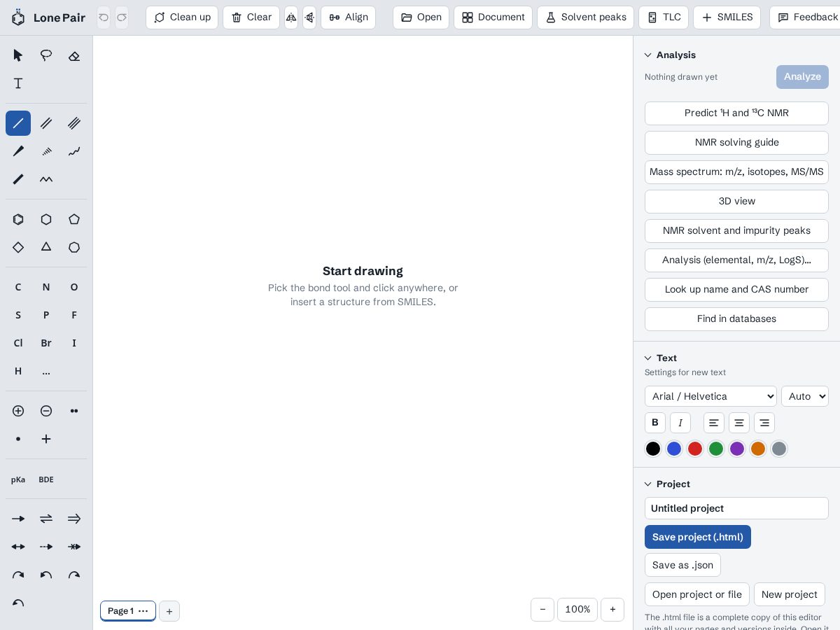Viewport: 840px width, 630px height.
Task: Select the eraser tool
Action: coord(74,55)
